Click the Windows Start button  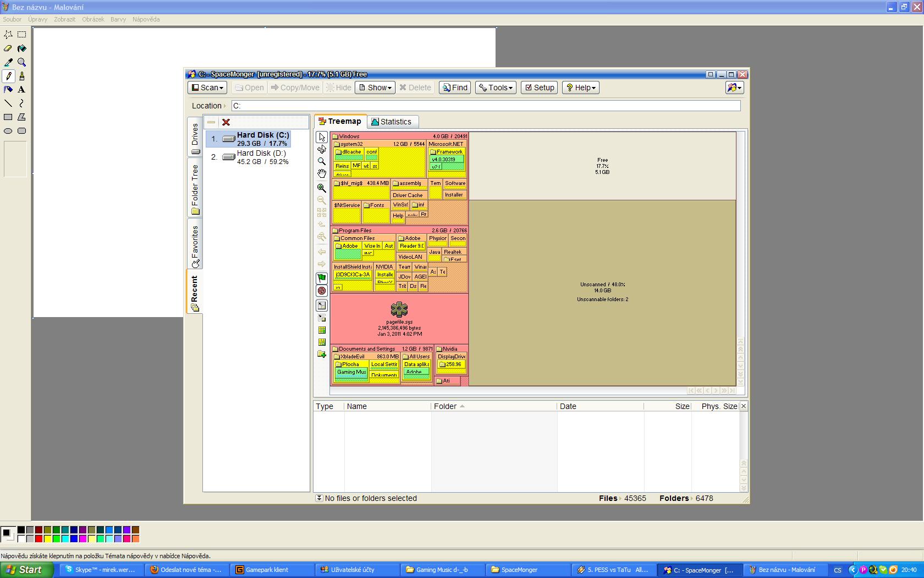pos(27,570)
